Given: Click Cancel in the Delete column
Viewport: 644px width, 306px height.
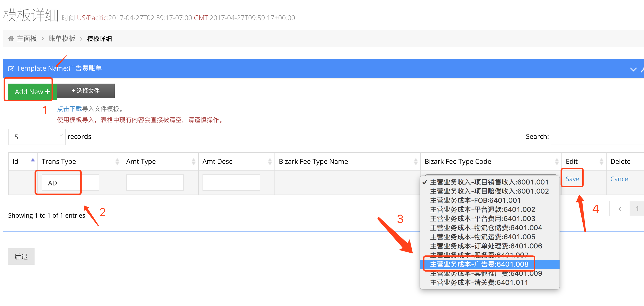Looking at the screenshot, I should click(620, 179).
